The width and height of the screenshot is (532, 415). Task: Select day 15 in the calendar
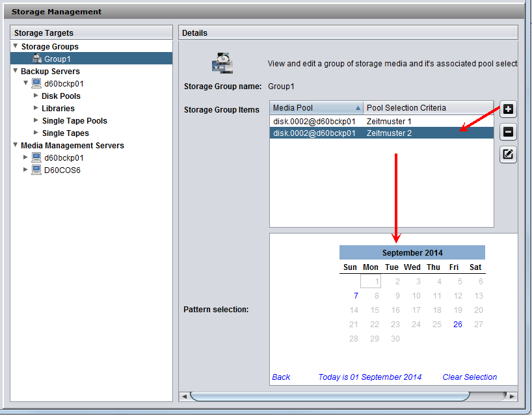(375, 310)
